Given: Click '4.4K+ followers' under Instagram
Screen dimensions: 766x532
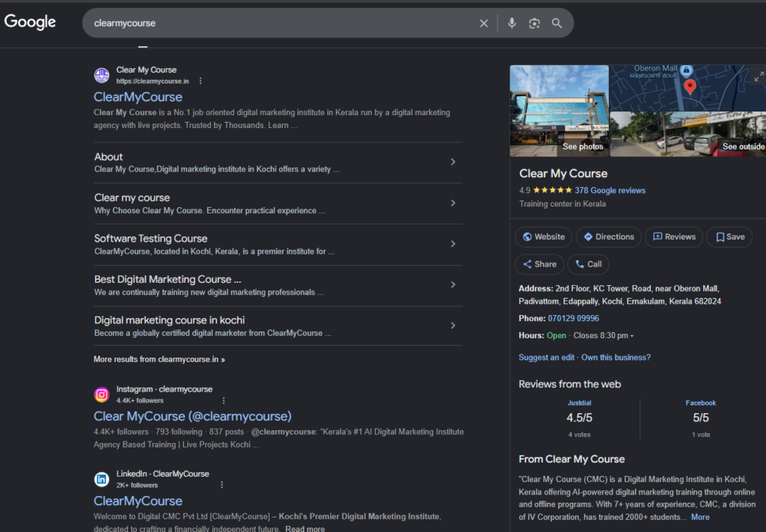Looking at the screenshot, I should tap(140, 400).
